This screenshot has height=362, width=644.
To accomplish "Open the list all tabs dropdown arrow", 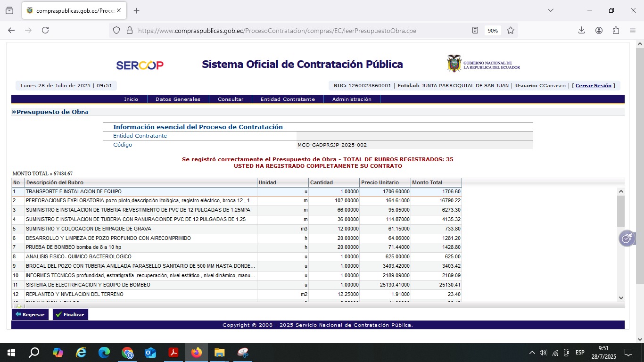I will (x=550, y=10).
